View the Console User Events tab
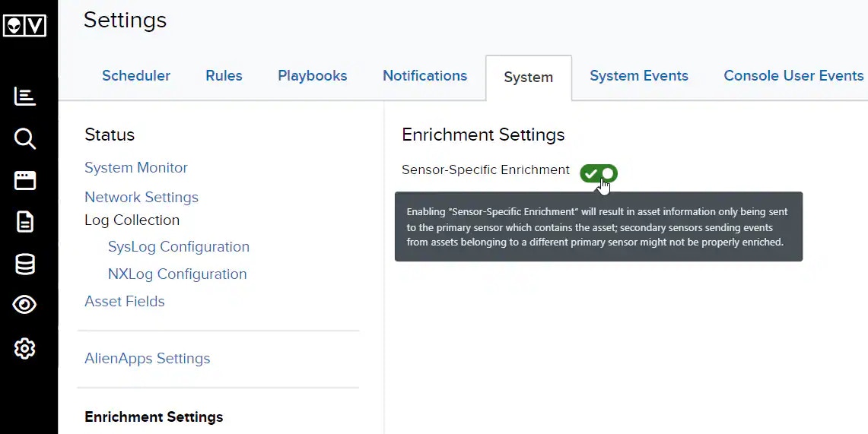The height and width of the screenshot is (434, 868). coord(793,76)
